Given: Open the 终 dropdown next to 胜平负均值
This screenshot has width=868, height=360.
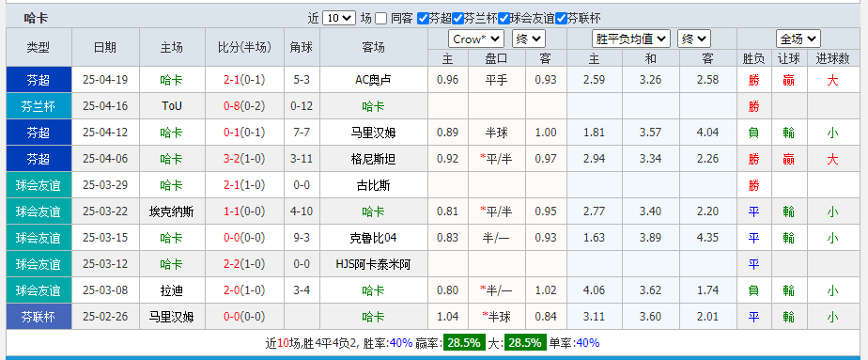Looking at the screenshot, I should (694, 39).
